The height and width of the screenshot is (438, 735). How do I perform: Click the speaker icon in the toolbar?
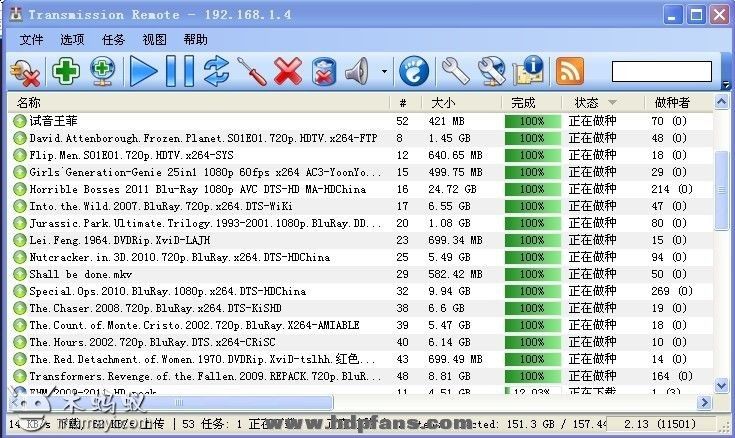(357, 71)
